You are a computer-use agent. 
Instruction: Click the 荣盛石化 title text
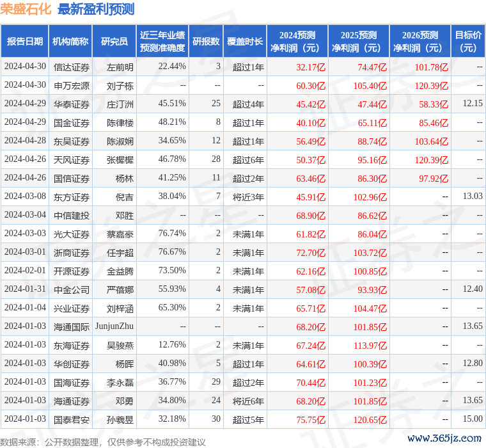[26, 9]
